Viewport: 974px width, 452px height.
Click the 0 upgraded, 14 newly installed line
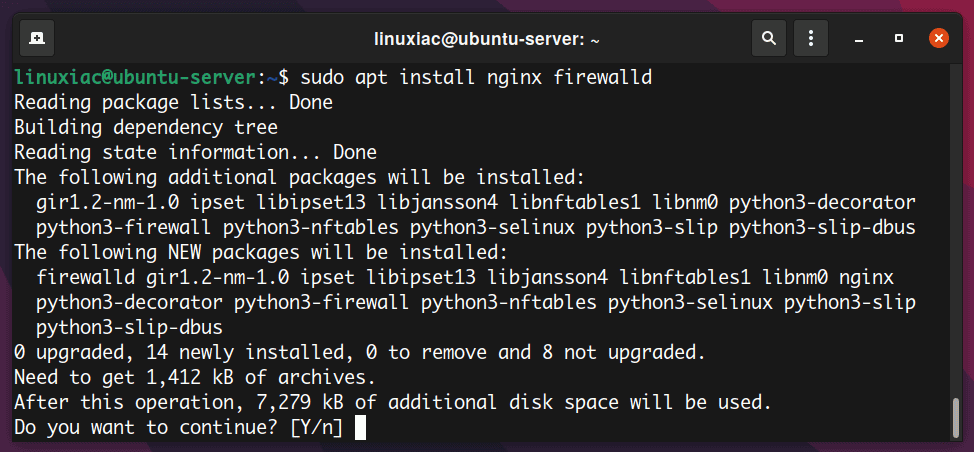(360, 353)
